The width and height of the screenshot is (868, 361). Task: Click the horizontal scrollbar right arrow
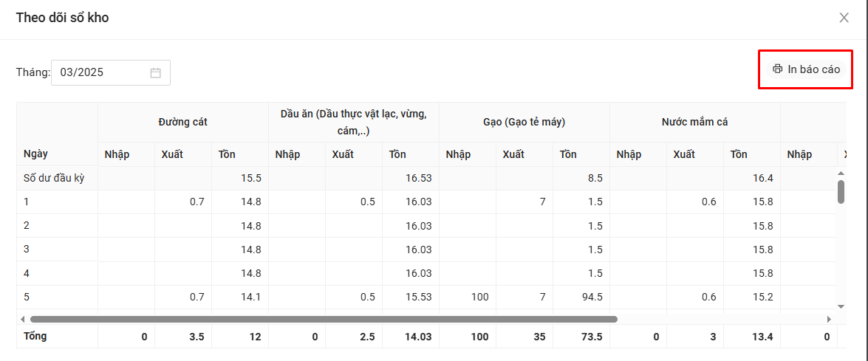pyautogui.click(x=829, y=319)
